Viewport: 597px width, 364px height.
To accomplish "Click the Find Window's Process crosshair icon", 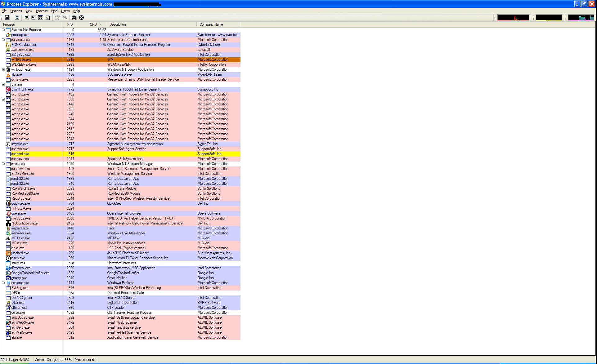I will point(81,18).
